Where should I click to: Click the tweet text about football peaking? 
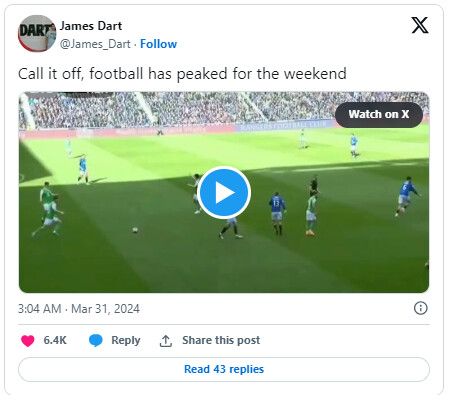(182, 74)
